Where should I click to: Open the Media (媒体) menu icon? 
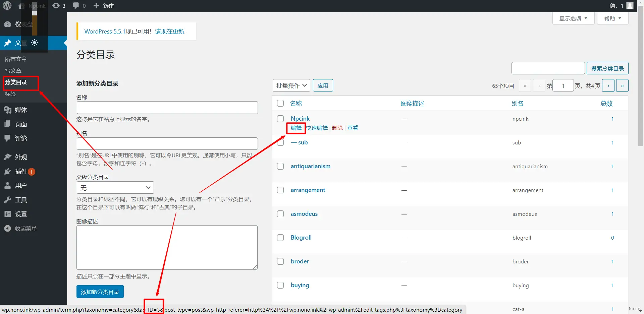coord(7,110)
